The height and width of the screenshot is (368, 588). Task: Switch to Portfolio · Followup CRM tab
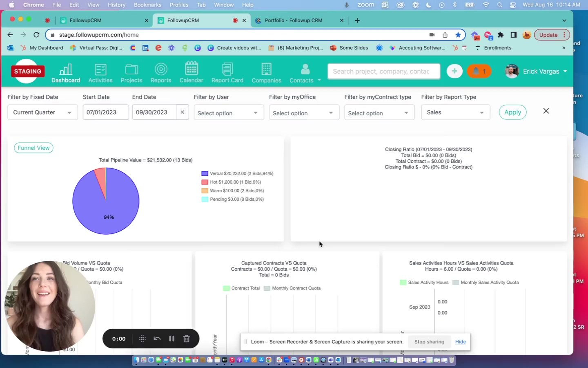point(293,20)
